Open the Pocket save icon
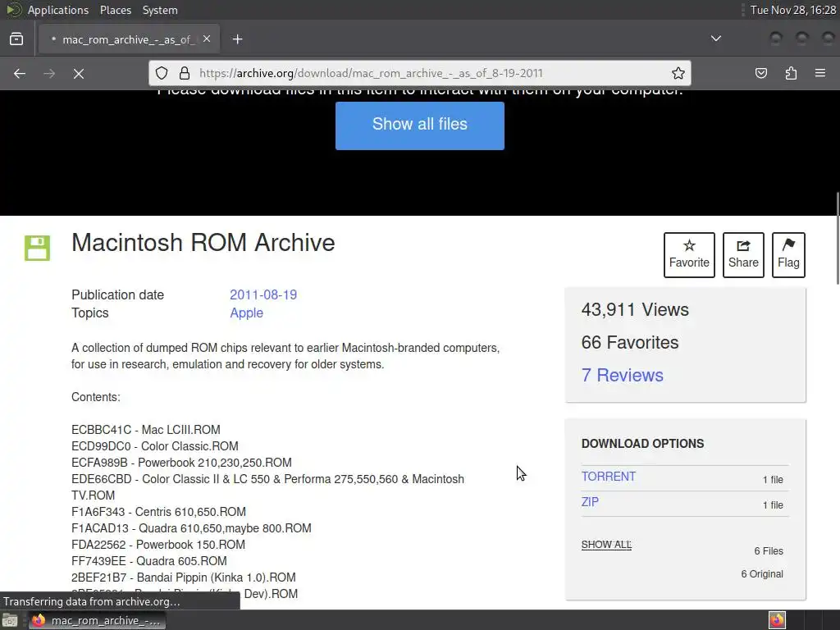 pyautogui.click(x=761, y=73)
